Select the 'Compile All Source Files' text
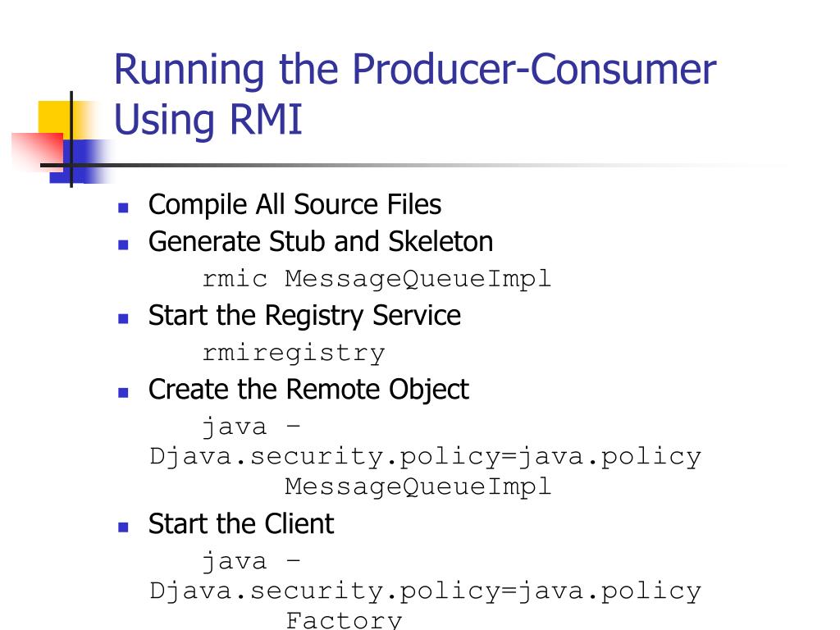840x630 pixels. 294,204
